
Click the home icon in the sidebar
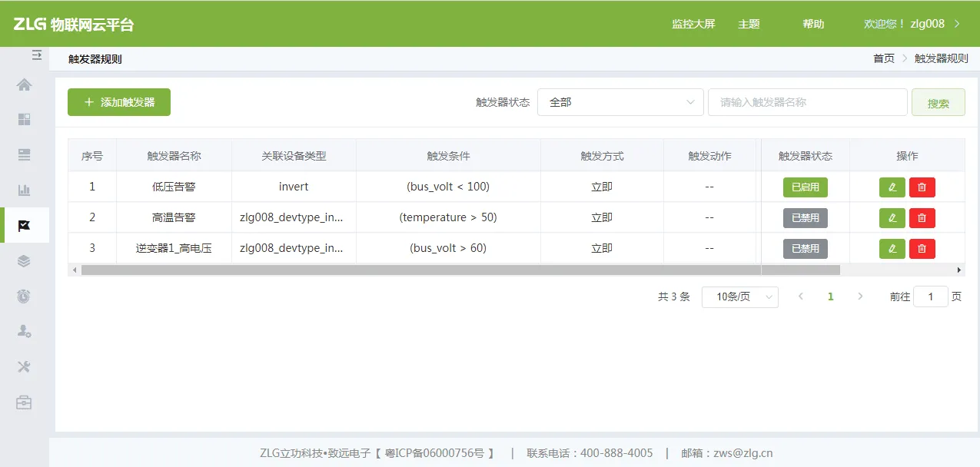point(24,84)
